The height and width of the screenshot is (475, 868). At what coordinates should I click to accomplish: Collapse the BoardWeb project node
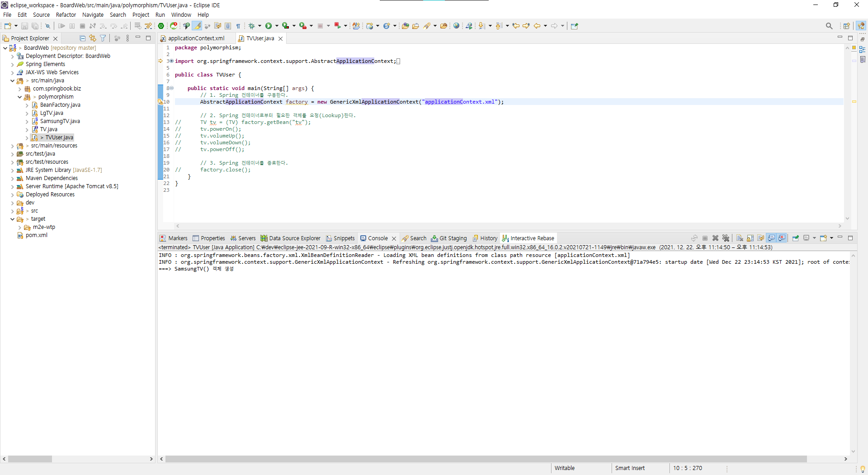tap(5, 48)
